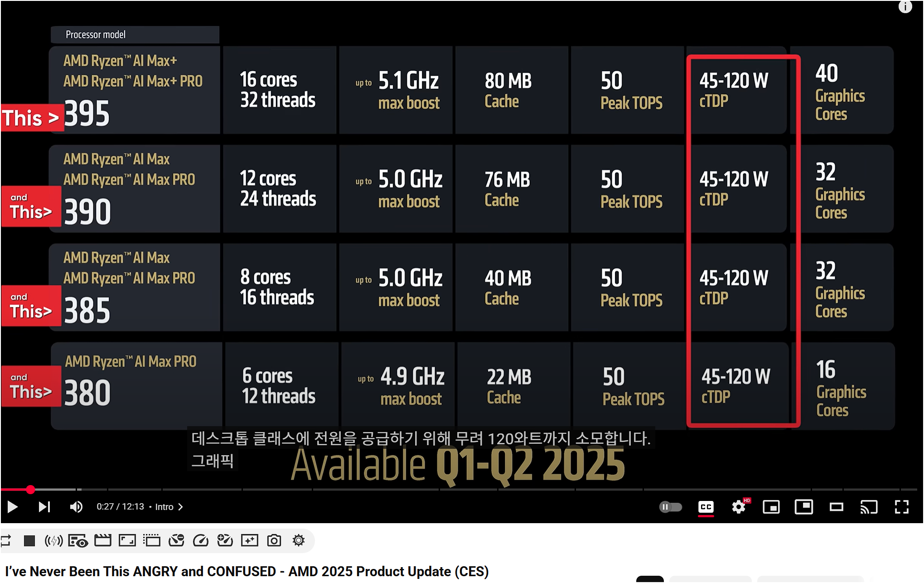Click the video title about AMD 2025 Product Update

click(247, 571)
